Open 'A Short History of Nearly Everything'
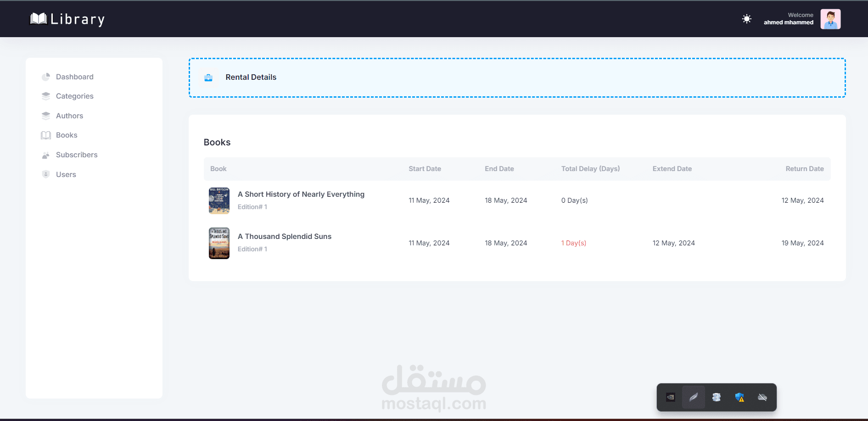Screen dimensions: 868x421 301,194
